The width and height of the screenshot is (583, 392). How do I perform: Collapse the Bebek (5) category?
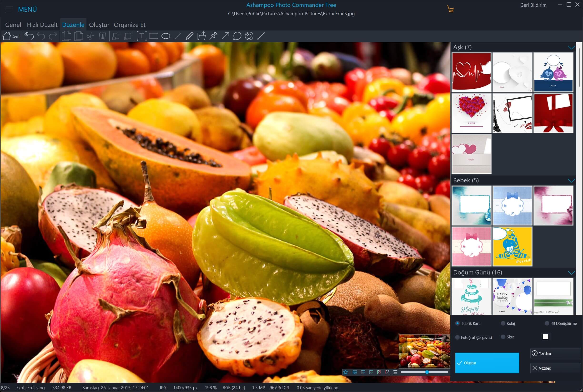coord(571,180)
